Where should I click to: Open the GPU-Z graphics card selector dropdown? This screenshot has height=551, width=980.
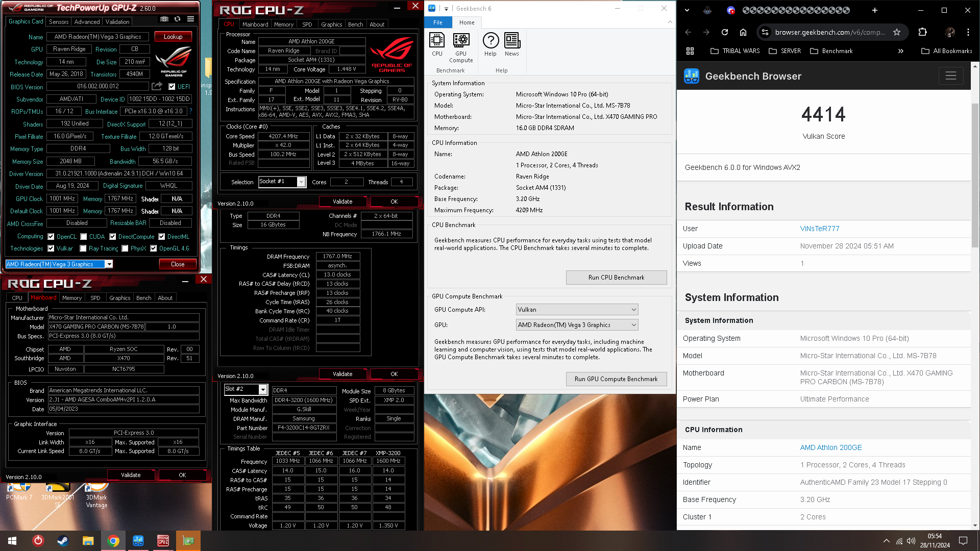pos(109,264)
